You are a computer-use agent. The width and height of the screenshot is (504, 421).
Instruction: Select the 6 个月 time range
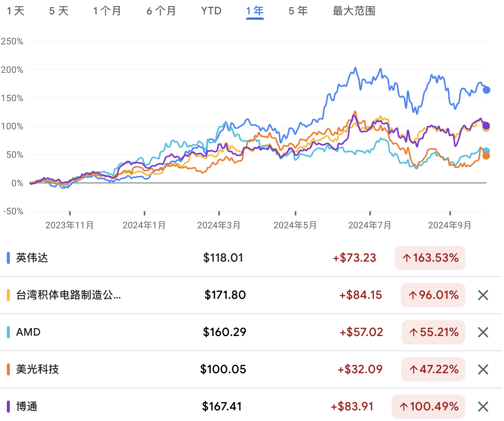pos(161,11)
